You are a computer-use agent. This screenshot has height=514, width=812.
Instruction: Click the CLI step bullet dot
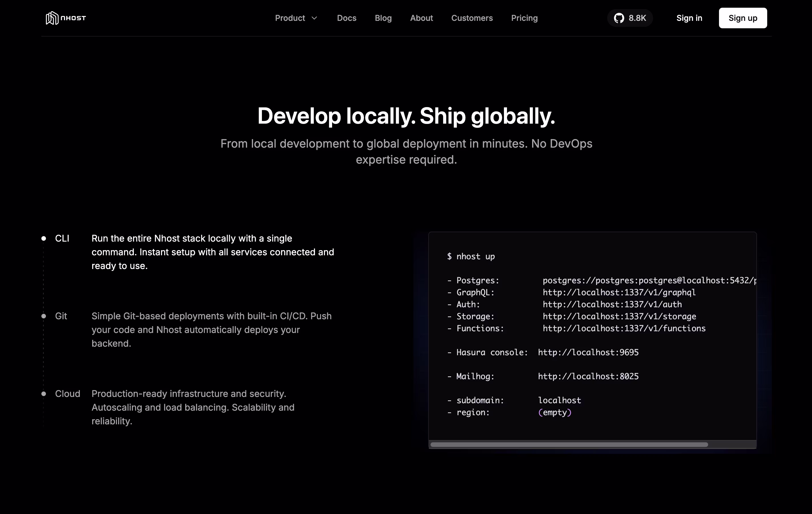(x=43, y=238)
